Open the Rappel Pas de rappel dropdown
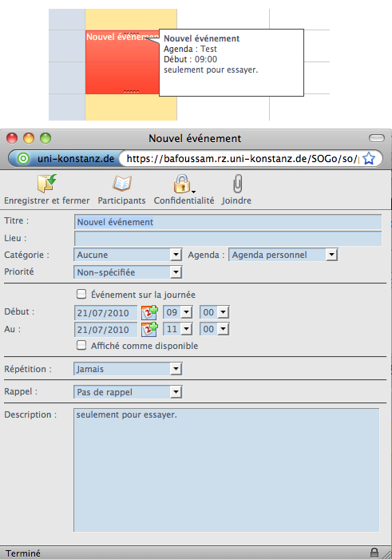Screen dimensions: 392x559 pos(128,392)
